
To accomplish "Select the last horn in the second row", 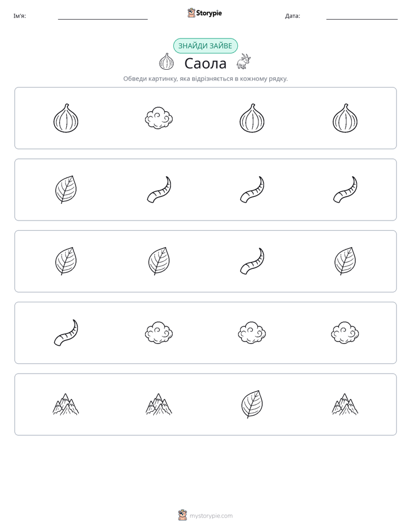I will tap(345, 189).
